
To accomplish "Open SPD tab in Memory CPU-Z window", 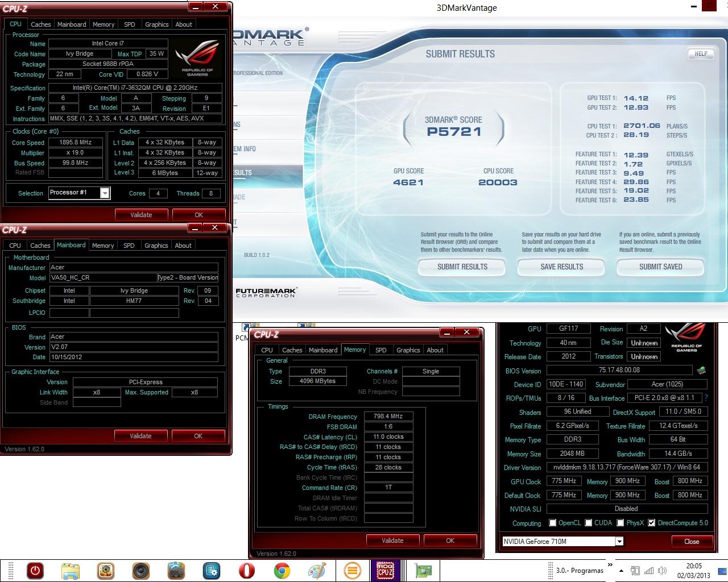I will click(x=381, y=350).
